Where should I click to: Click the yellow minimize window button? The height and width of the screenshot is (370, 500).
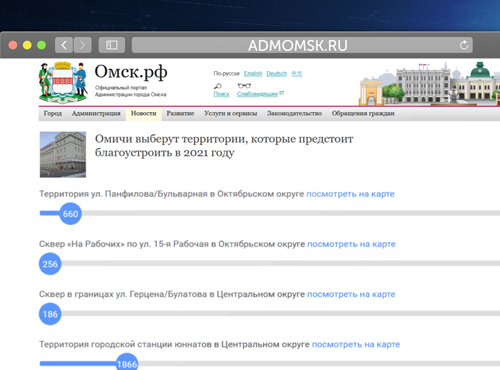tap(27, 45)
